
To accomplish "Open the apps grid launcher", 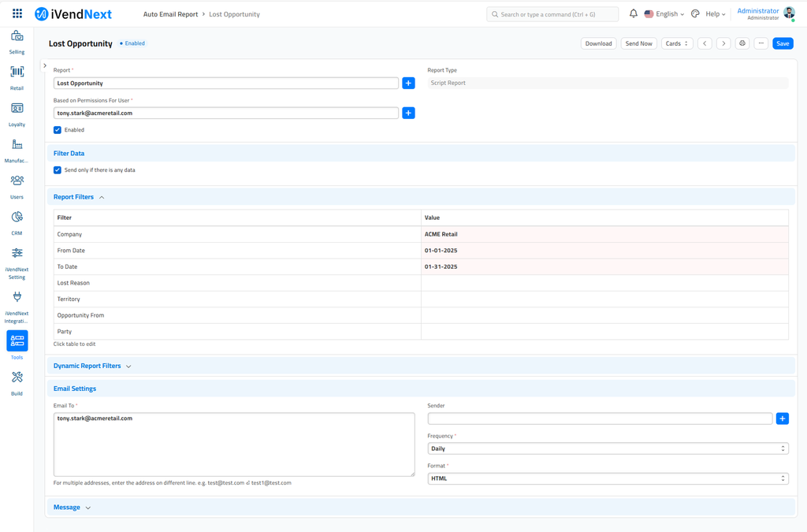I will [17, 14].
